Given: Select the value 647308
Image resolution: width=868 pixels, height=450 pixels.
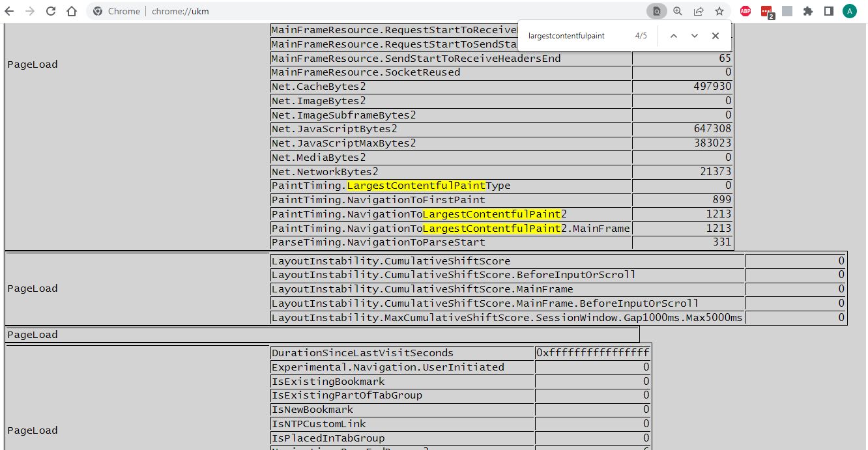Looking at the screenshot, I should tap(712, 129).
